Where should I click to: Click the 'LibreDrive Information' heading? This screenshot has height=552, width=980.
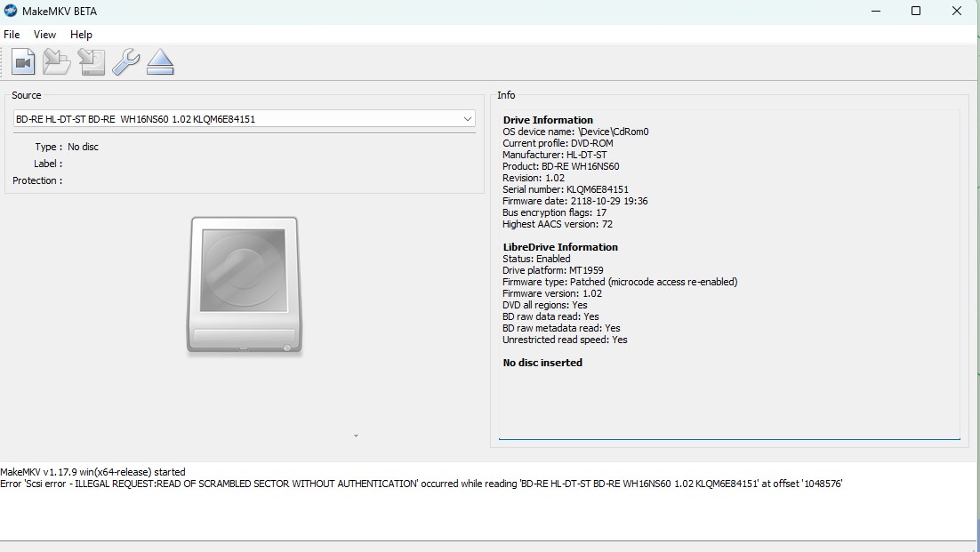560,247
